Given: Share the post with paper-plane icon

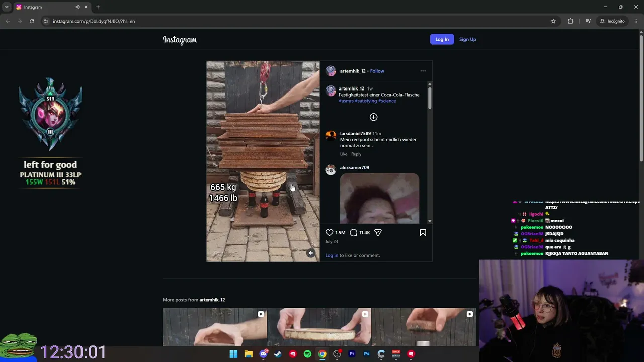Looking at the screenshot, I should (378, 233).
